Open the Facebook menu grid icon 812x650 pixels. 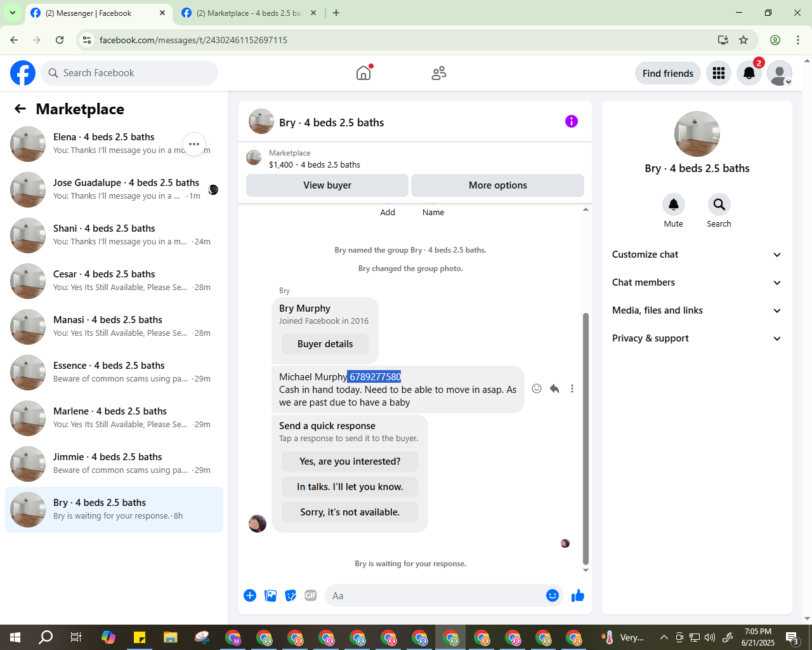tap(719, 73)
